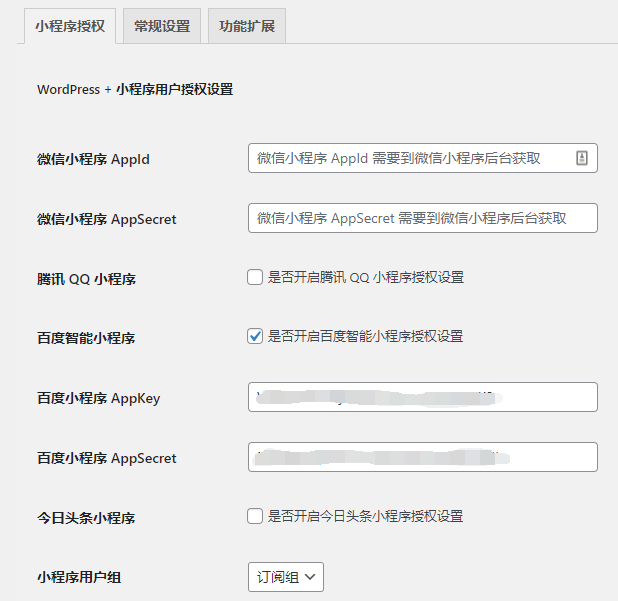The height and width of the screenshot is (601, 618).
Task: Click the label 小程序用户组
Action: point(79,577)
